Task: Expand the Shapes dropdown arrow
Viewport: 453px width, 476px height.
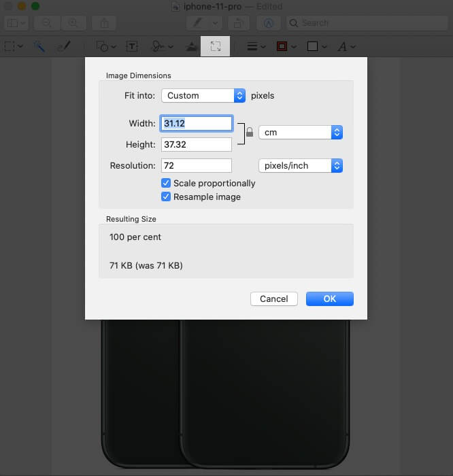Action: 114,46
